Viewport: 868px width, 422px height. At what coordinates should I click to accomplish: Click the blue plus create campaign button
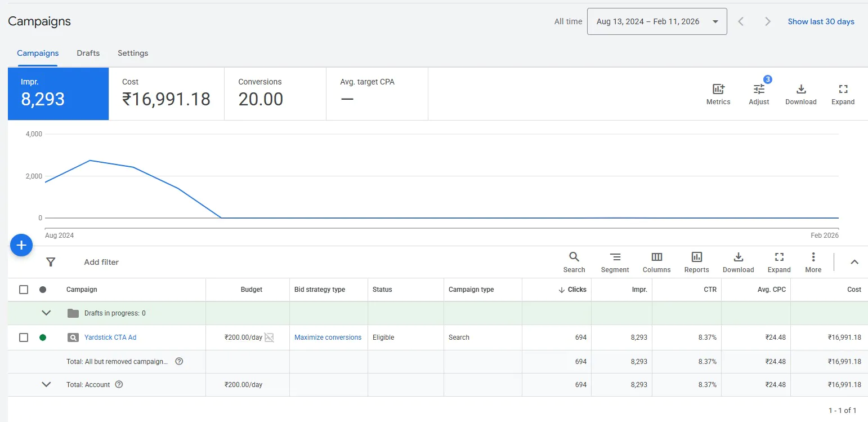click(x=21, y=245)
